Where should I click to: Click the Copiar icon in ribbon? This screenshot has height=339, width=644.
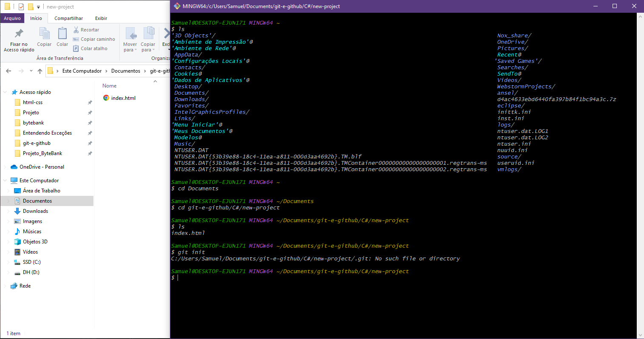pos(44,34)
